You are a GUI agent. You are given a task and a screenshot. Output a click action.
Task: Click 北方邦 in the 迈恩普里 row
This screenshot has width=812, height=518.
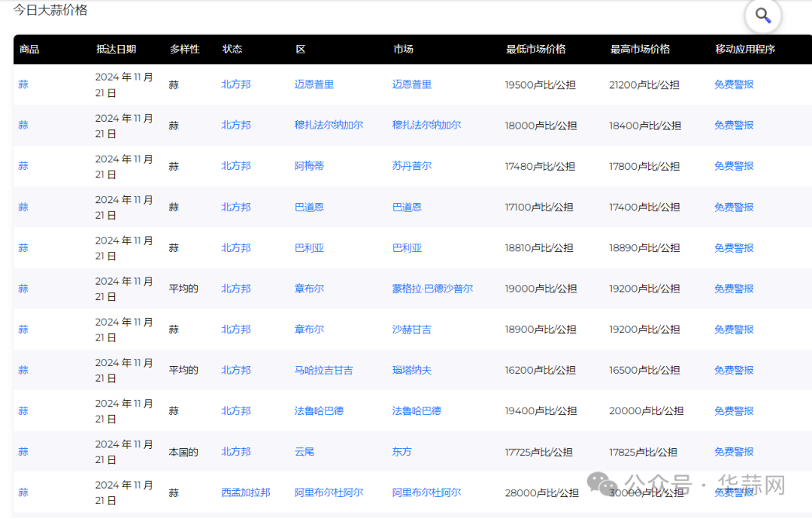click(236, 84)
